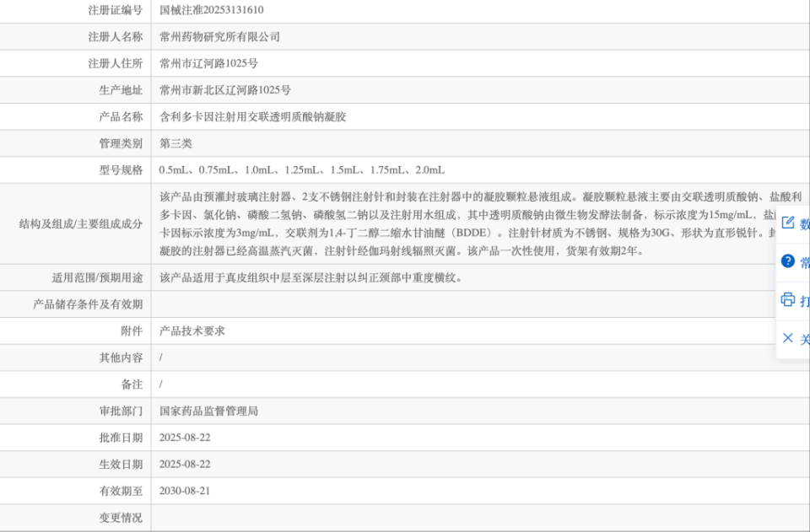This screenshot has width=810, height=532.
Task: Click the 备注 row label
Action: 132,384
